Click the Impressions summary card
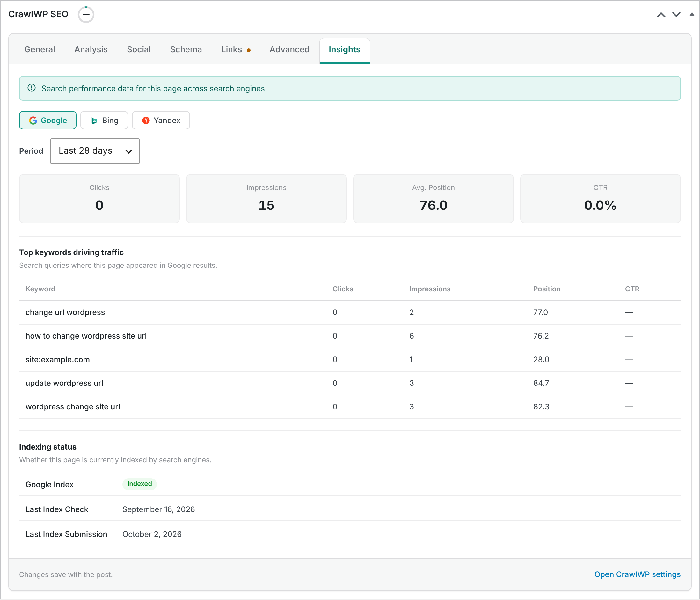 point(266,199)
